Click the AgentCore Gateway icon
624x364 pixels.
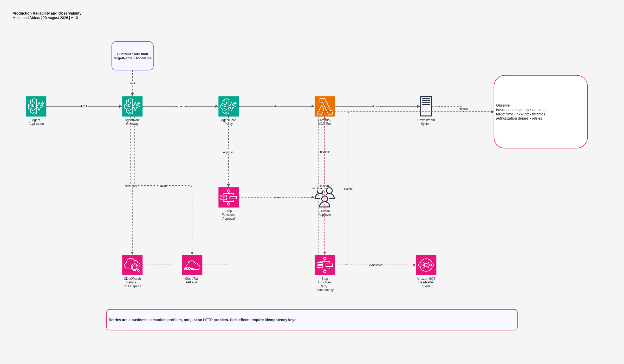pos(132,106)
